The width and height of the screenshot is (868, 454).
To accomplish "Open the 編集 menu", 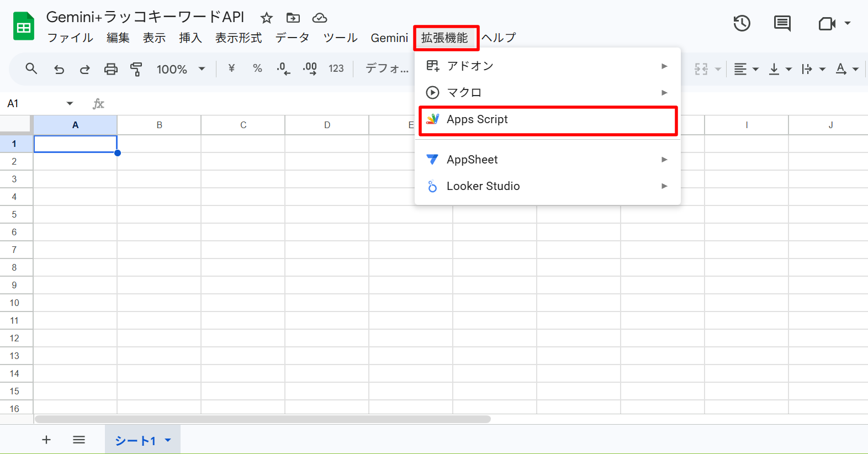I will coord(118,38).
